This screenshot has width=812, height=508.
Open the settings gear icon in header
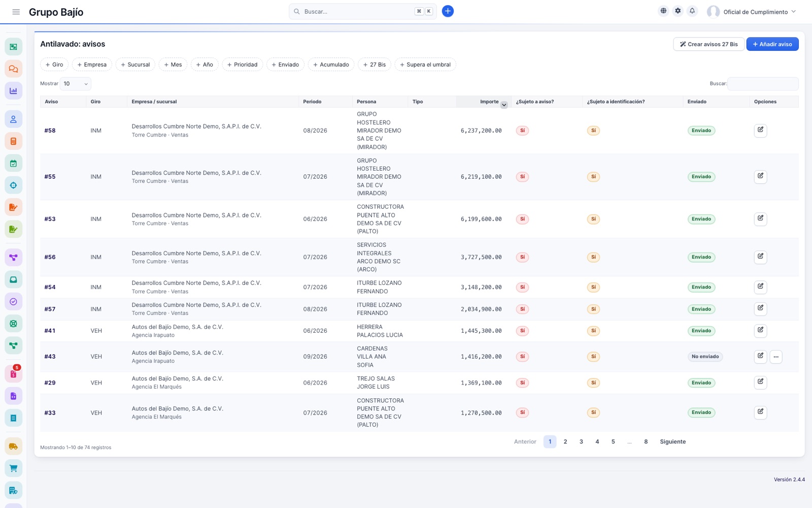678,11
